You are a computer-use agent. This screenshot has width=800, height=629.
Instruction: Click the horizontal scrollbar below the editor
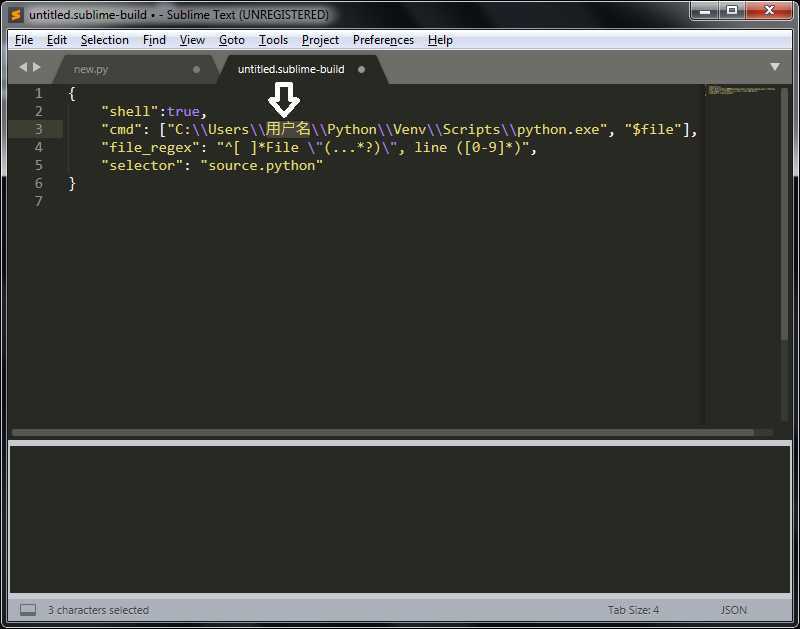(x=383, y=433)
